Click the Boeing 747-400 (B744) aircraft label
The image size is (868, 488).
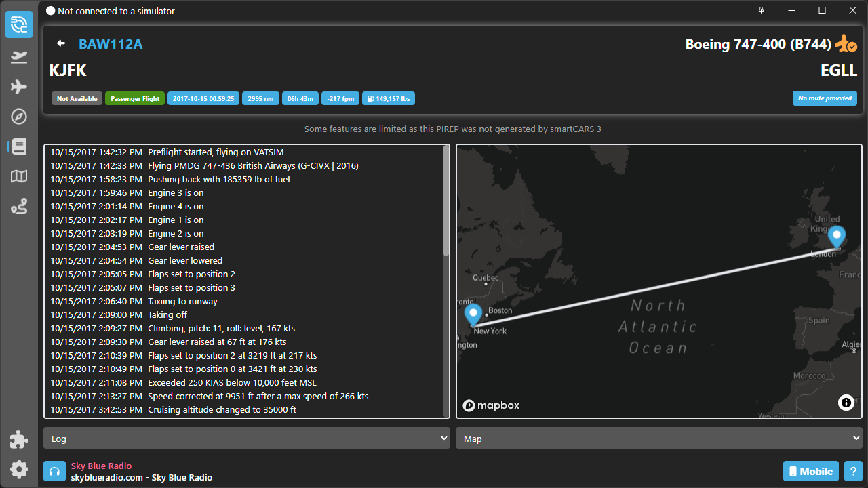(758, 44)
